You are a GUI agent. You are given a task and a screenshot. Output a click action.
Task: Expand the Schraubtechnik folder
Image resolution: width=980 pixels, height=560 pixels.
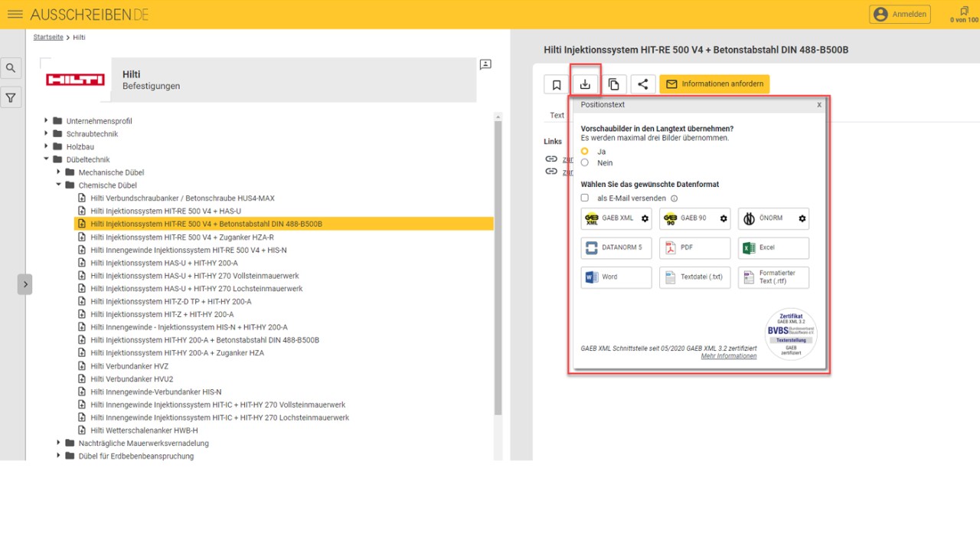(46, 133)
